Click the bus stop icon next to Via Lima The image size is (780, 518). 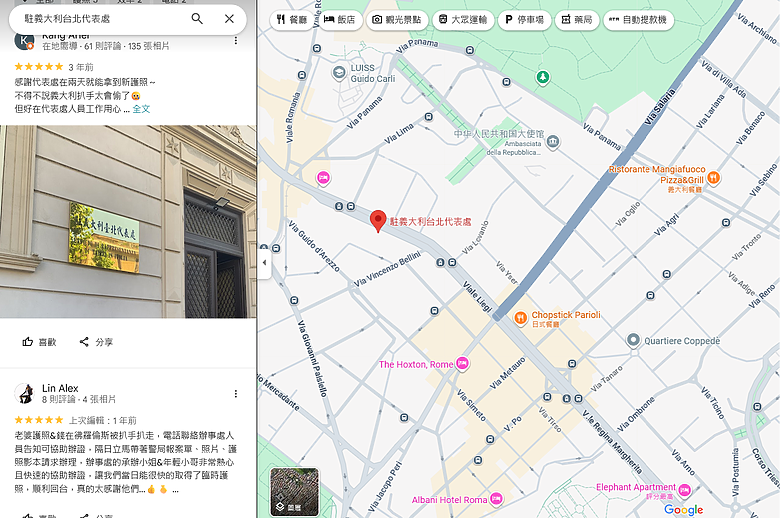coord(429,117)
